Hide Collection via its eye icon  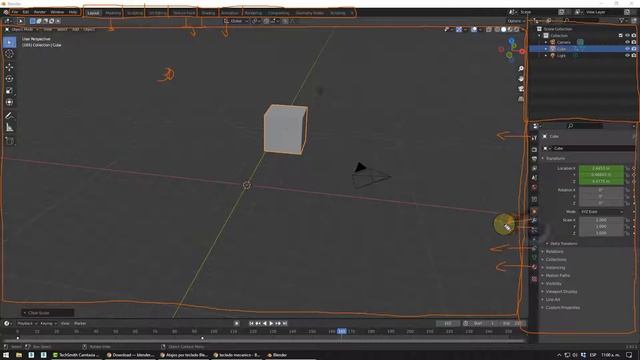tap(627, 36)
